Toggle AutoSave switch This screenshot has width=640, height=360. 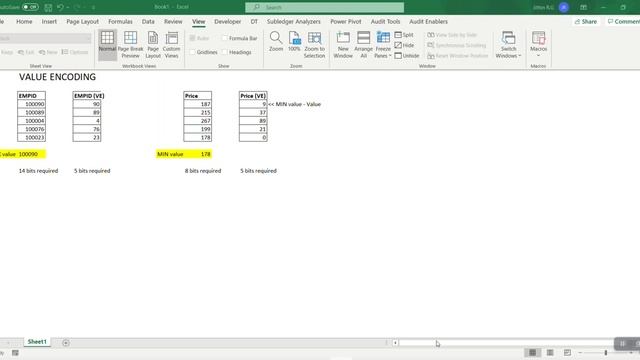pyautogui.click(x=30, y=7)
